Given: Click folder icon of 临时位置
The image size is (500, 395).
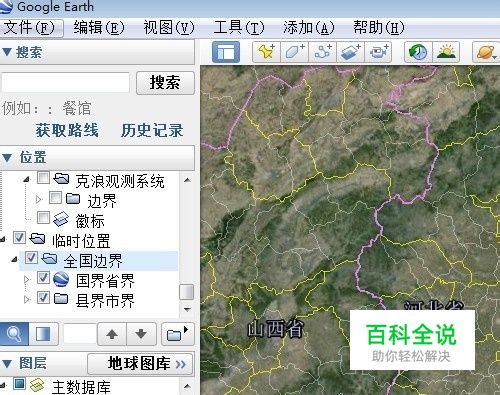Looking at the screenshot, I should coord(37,238).
